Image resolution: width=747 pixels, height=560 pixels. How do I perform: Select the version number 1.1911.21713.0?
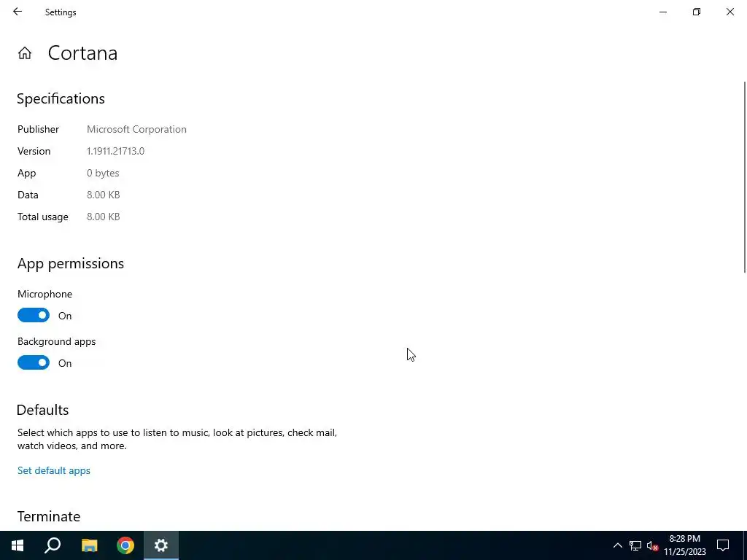click(x=115, y=151)
